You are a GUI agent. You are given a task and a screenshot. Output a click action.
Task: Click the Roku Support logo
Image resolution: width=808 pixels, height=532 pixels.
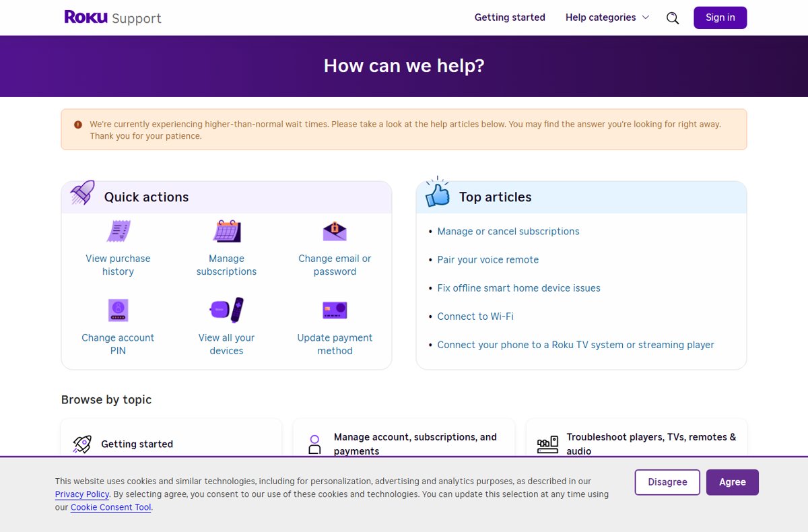coord(113,18)
